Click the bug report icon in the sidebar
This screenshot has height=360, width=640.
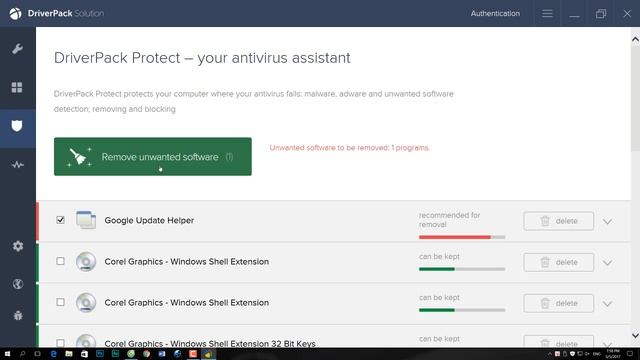pyautogui.click(x=18, y=315)
